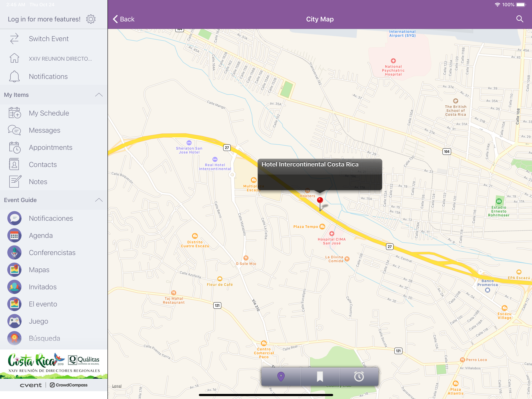Tap cvent CrowdCompass footer logo
532x399 pixels.
point(54,385)
